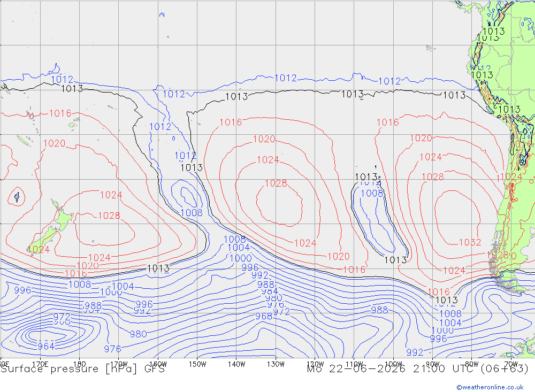Click the 1008 label near 100W trough

372,194
